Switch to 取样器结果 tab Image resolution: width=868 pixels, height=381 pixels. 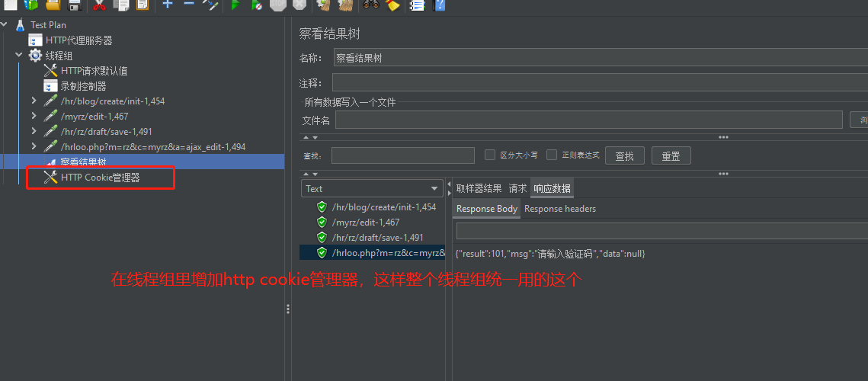479,188
